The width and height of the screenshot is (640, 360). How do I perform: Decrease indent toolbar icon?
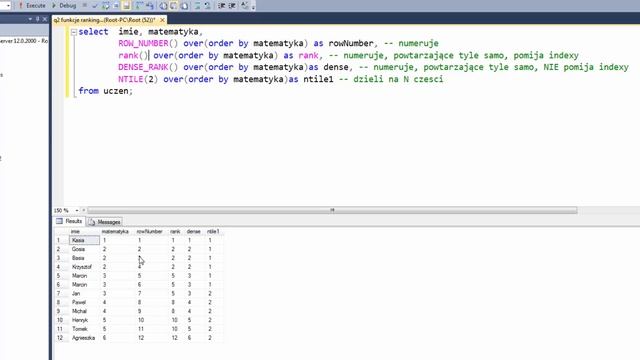(x=222, y=6)
